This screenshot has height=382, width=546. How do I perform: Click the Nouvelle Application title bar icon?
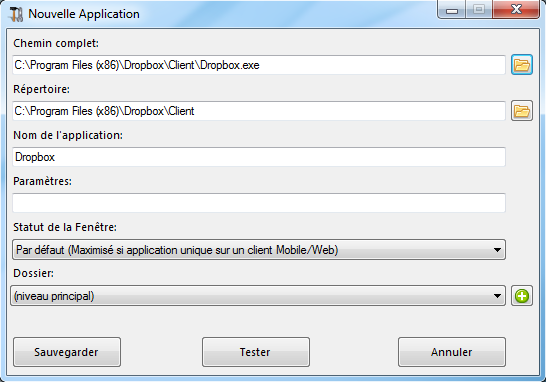click(x=16, y=14)
